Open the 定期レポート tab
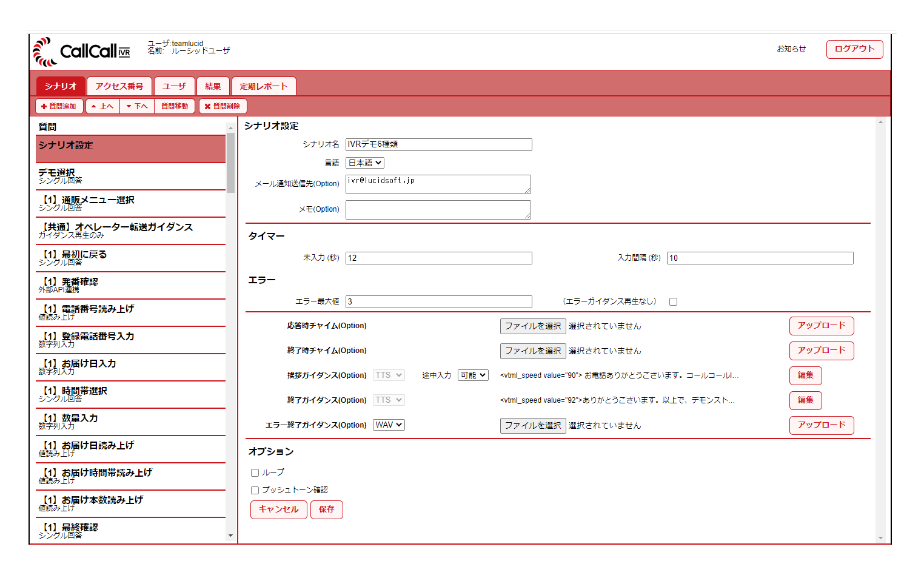This screenshot has width=924, height=575. point(264,86)
